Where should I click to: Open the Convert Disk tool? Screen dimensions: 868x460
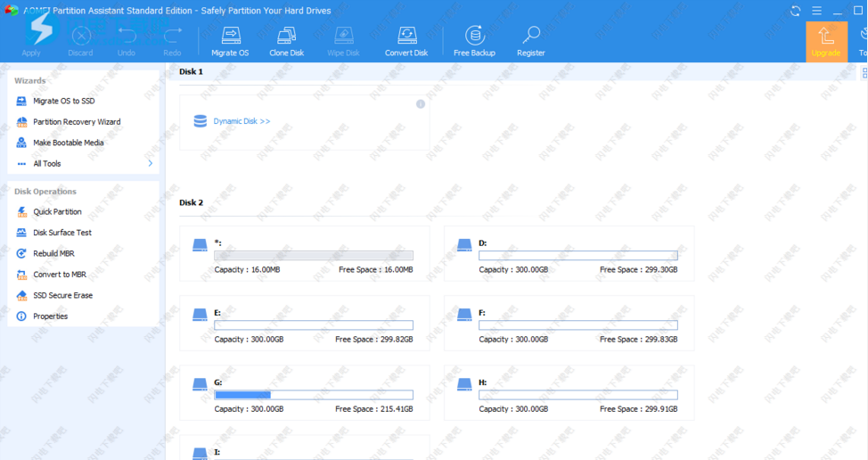coord(406,42)
